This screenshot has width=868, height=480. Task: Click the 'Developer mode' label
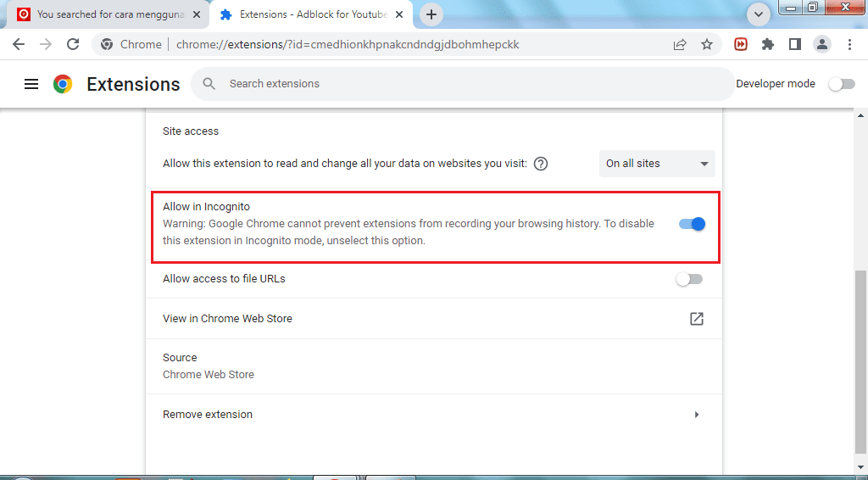(776, 84)
